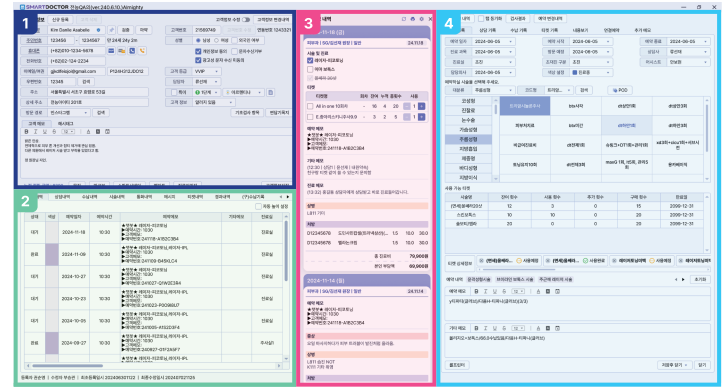The image size is (726, 390).
Task: Click the minus button on the E.충아미스 ticket row
Action: [x=407, y=117]
